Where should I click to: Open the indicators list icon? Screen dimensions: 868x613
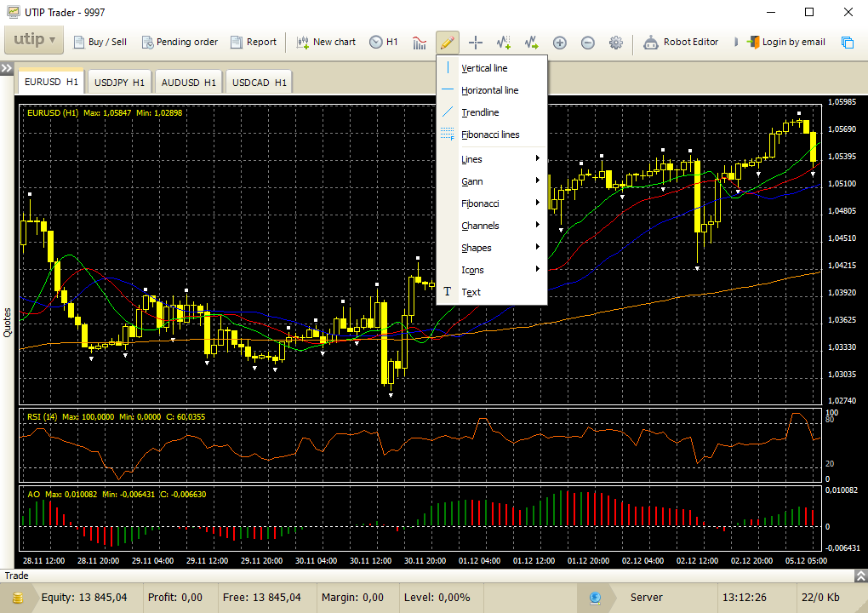tap(420, 42)
